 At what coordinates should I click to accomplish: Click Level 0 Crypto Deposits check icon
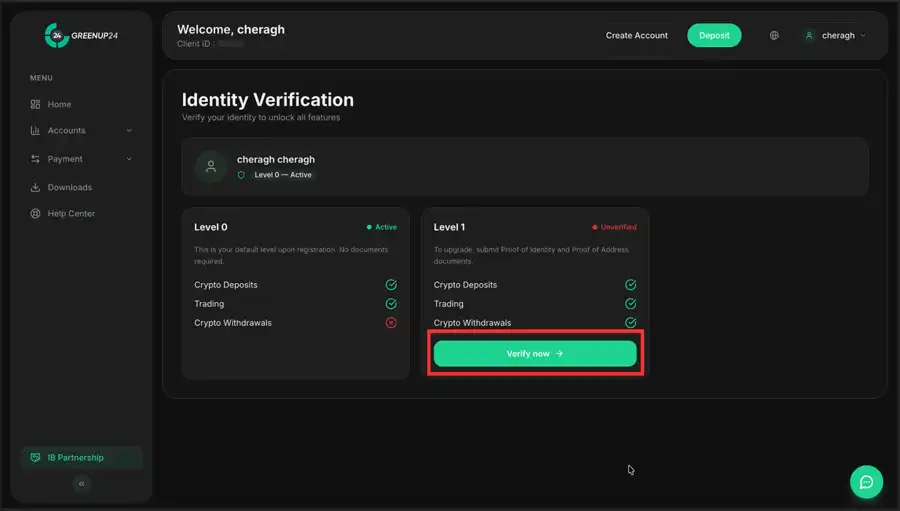(x=391, y=285)
